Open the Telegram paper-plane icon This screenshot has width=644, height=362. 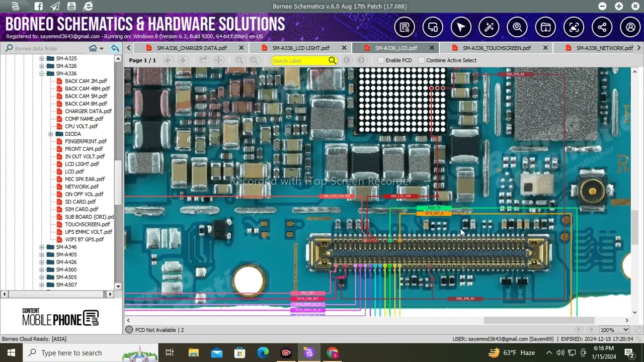[55, 7]
